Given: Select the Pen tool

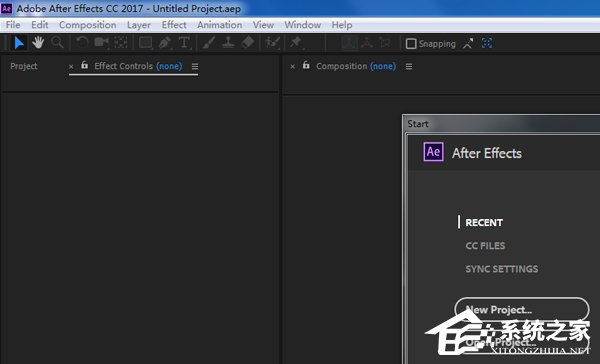Looking at the screenshot, I should pyautogui.click(x=165, y=43).
